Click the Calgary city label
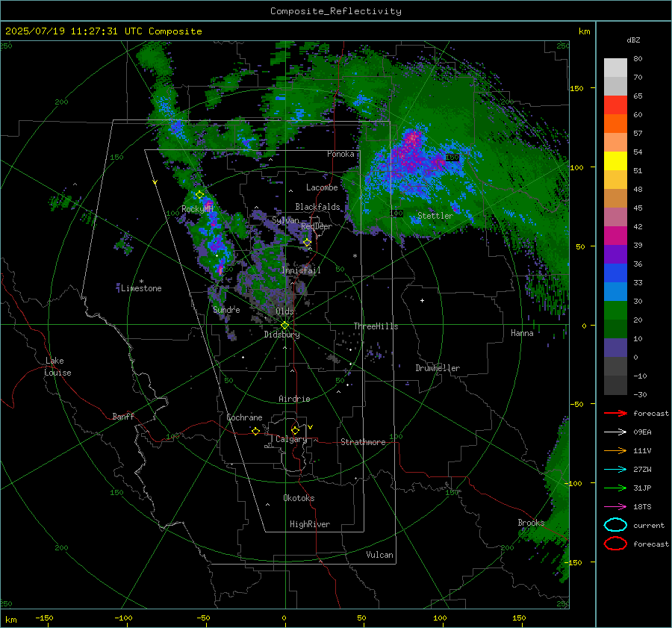Image resolution: width=672 pixels, height=628 pixels. pos(291,439)
